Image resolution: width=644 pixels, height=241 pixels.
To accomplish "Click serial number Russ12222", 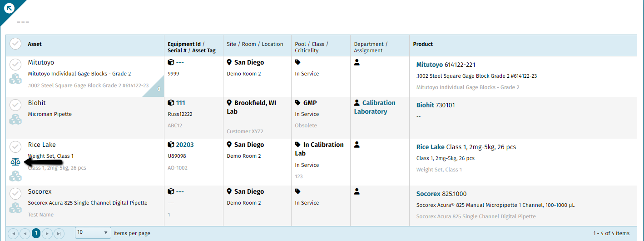I will point(180,114).
